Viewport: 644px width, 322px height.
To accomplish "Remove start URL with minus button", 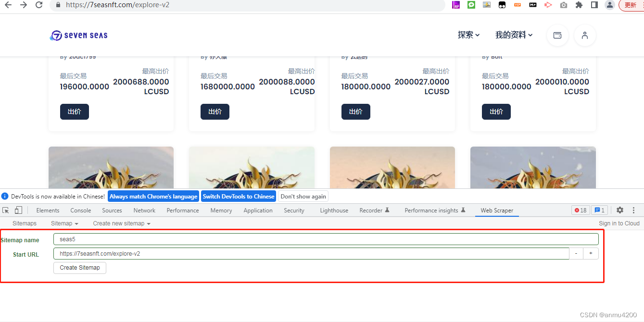I will pyautogui.click(x=576, y=253).
